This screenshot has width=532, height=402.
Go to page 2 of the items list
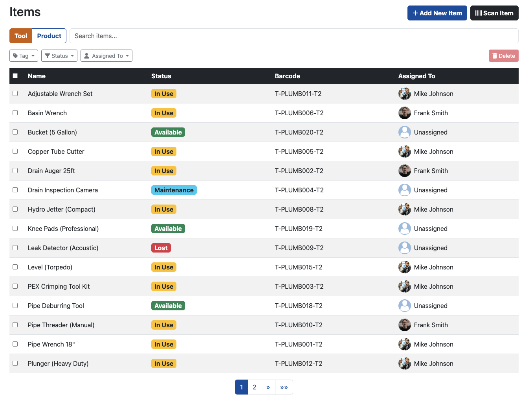254,387
